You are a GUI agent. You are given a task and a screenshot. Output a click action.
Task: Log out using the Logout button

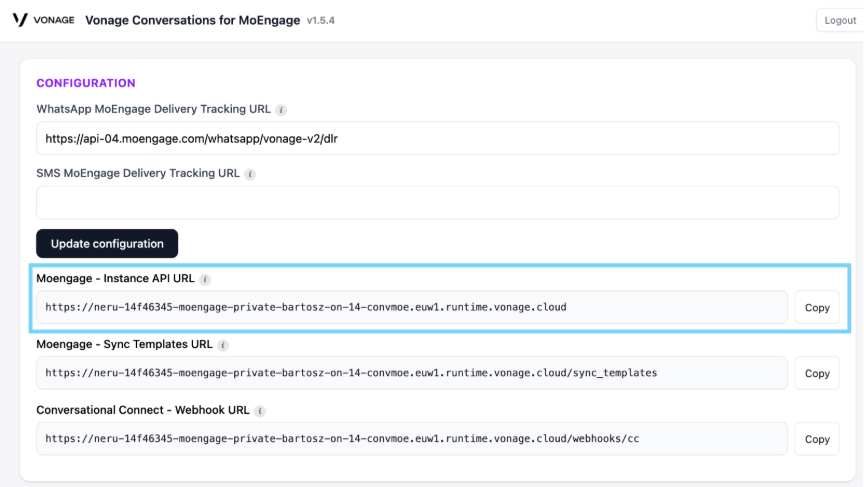pos(840,20)
